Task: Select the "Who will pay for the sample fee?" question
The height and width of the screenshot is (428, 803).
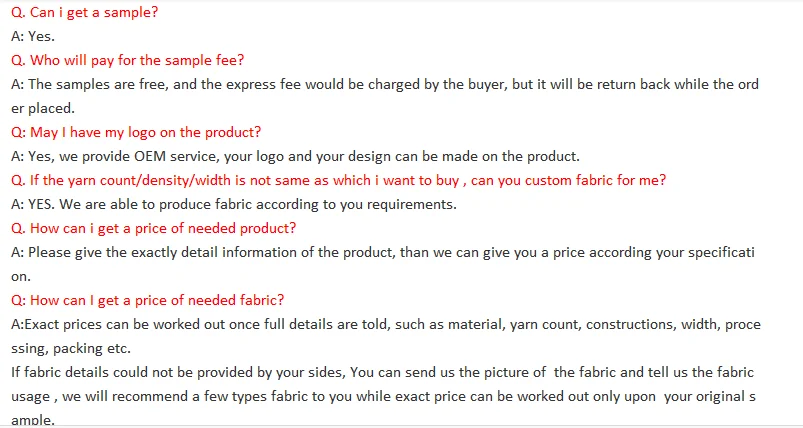Action: pyautogui.click(x=127, y=61)
